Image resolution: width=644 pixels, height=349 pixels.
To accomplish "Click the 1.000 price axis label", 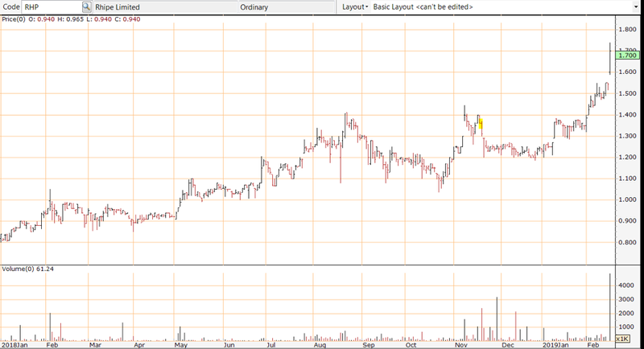I will coord(627,199).
